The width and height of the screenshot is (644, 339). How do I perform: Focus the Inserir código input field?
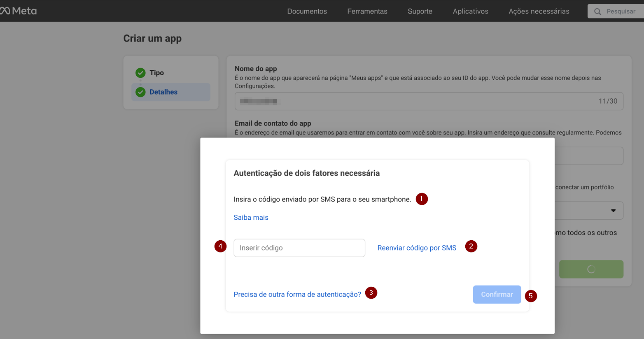[x=299, y=248]
